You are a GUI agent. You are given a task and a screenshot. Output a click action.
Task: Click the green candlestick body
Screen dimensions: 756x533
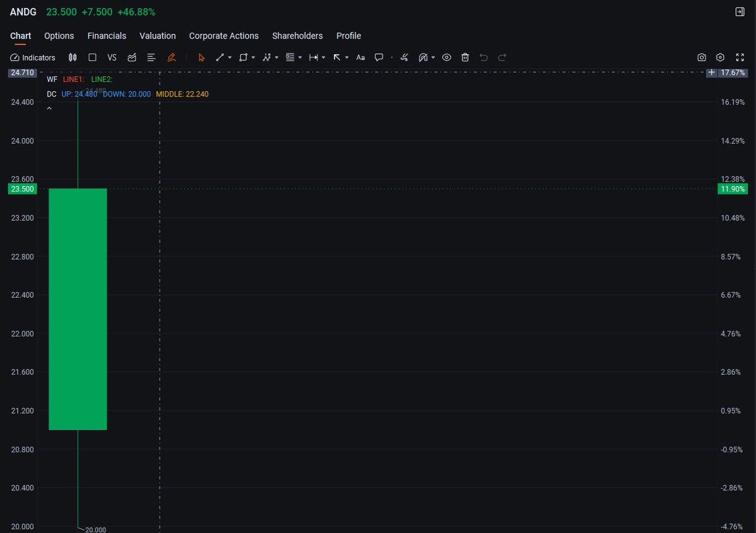[x=78, y=309]
